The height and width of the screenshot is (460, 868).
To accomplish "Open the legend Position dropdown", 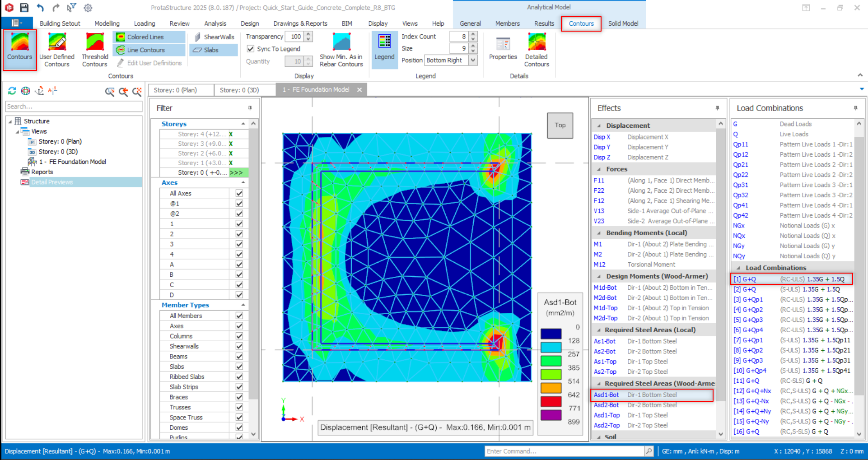I will click(x=473, y=60).
